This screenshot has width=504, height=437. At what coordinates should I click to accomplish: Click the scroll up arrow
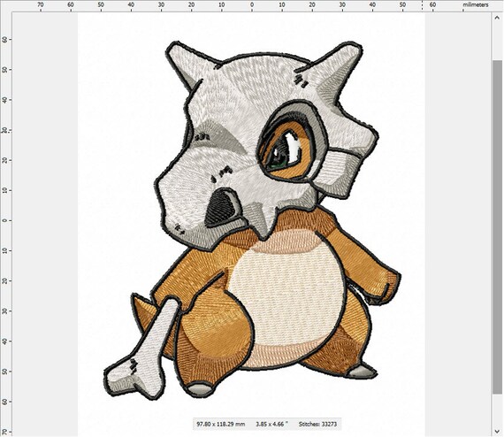(x=497, y=18)
